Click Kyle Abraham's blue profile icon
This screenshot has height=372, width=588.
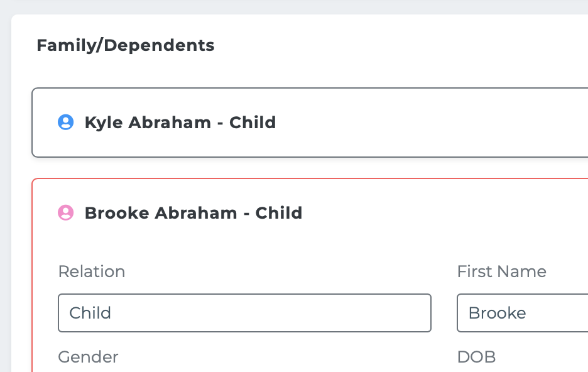click(65, 123)
